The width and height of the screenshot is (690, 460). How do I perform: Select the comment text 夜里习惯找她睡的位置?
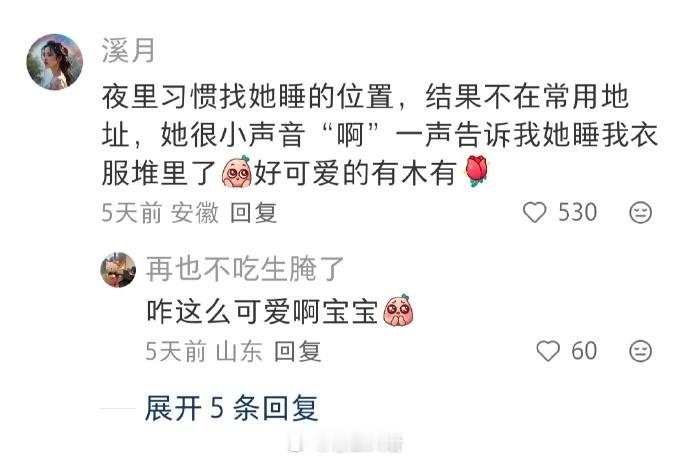(247, 96)
